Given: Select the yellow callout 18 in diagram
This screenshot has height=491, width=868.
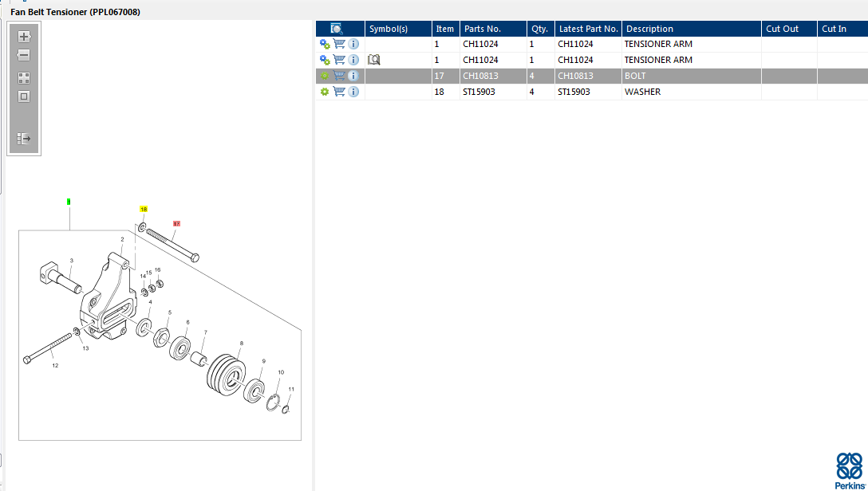Looking at the screenshot, I should pyautogui.click(x=144, y=209).
